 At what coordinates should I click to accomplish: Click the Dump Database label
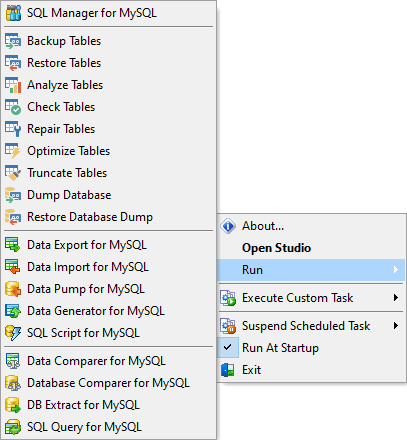[69, 195]
